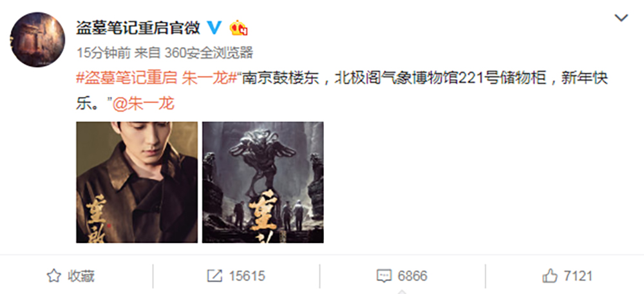Open the 盗墓笔记重启官微 profile avatar
The height and width of the screenshot is (294, 644).
pos(37,40)
